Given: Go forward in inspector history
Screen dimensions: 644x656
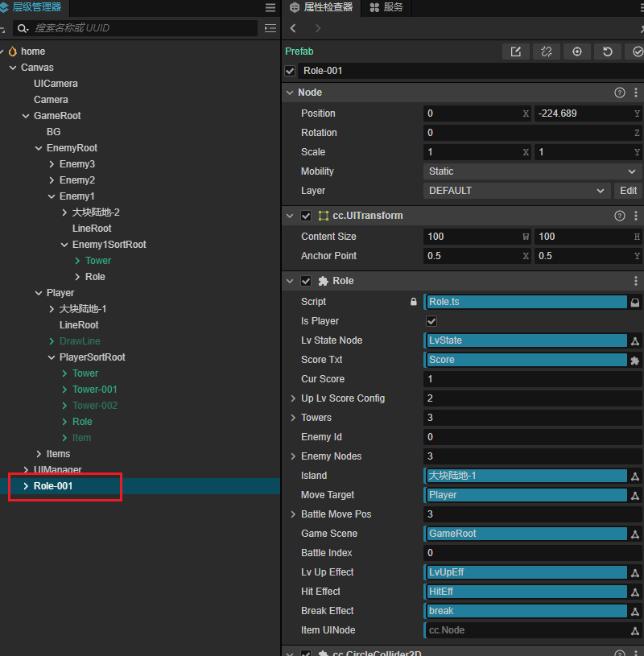Looking at the screenshot, I should (318, 28).
